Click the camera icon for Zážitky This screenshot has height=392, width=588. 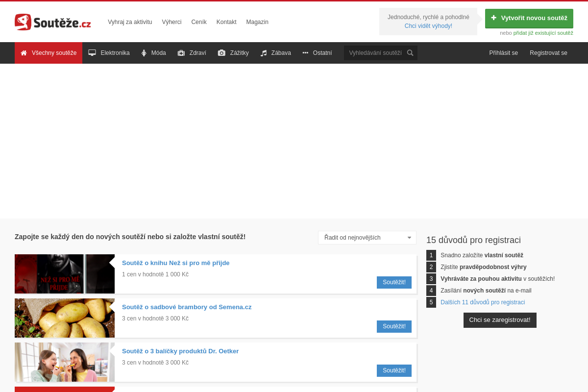(x=221, y=53)
